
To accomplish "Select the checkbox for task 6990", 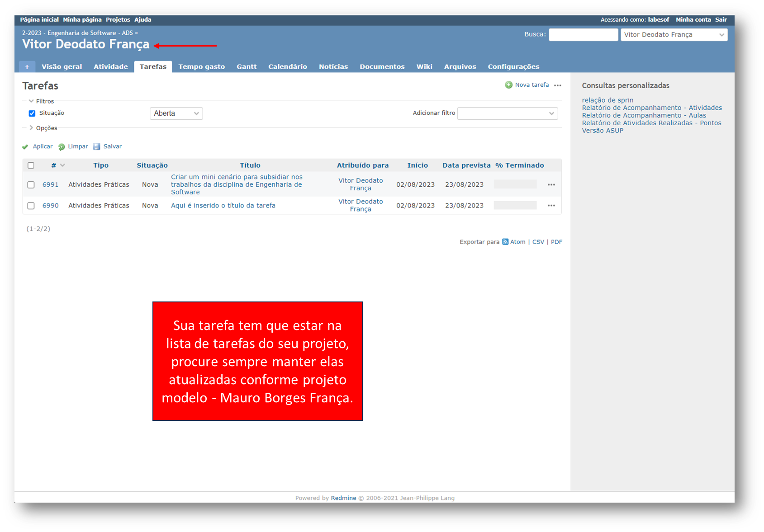I will pos(31,206).
